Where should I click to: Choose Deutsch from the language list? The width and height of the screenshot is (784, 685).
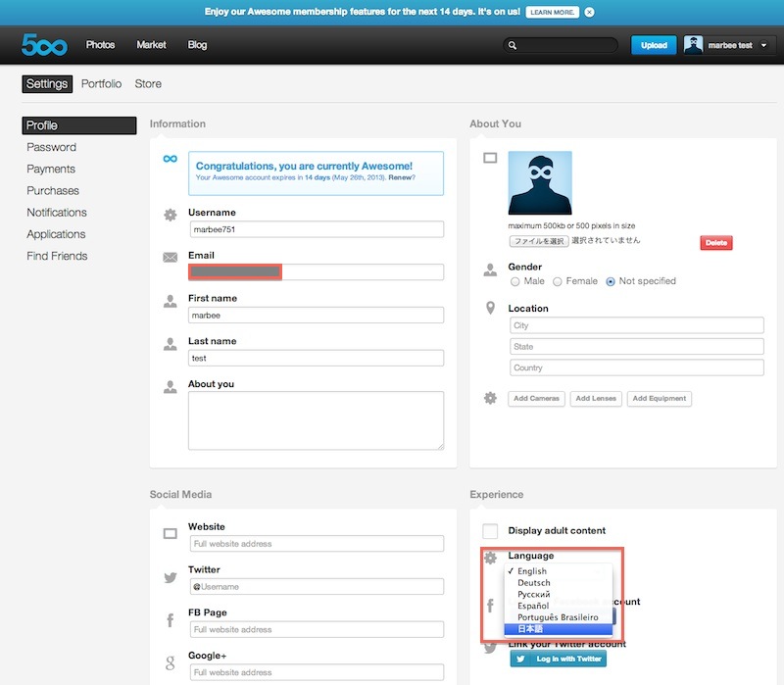(534, 583)
